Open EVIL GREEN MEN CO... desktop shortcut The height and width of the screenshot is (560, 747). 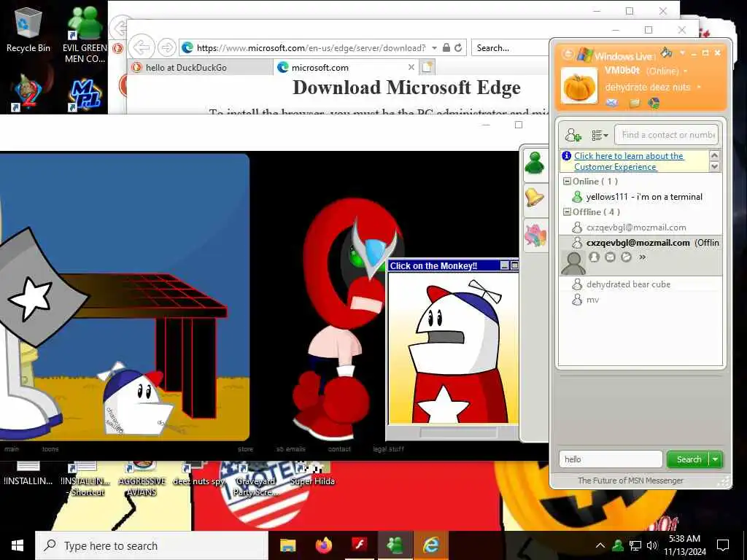point(85,34)
